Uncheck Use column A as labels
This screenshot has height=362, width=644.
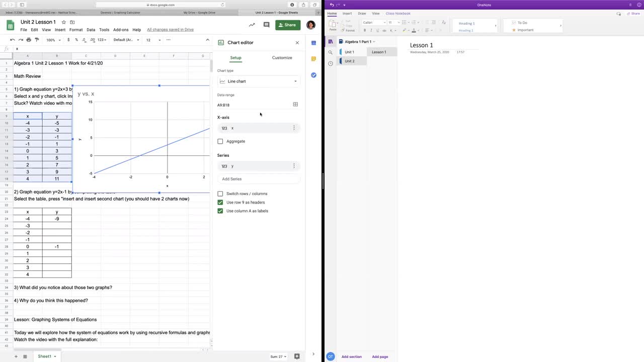tap(220, 211)
